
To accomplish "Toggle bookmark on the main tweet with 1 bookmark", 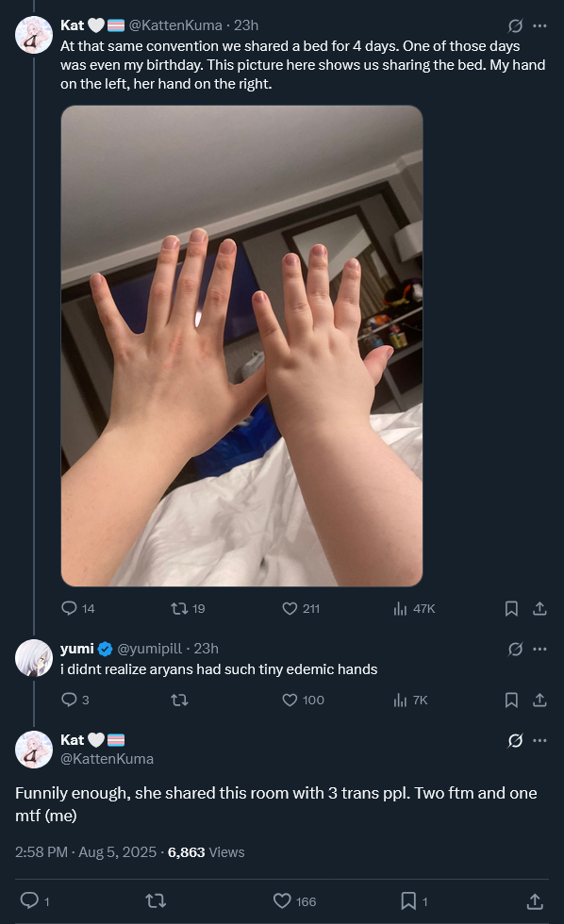I will pyautogui.click(x=408, y=900).
